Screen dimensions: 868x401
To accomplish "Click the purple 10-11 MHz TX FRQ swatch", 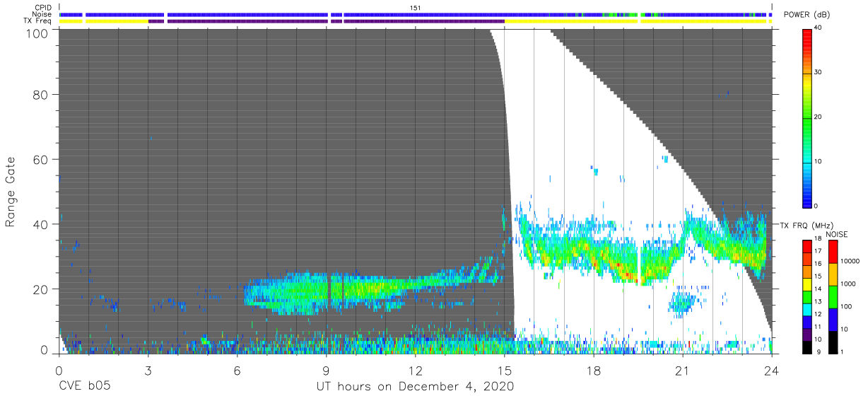I will pyautogui.click(x=807, y=333).
